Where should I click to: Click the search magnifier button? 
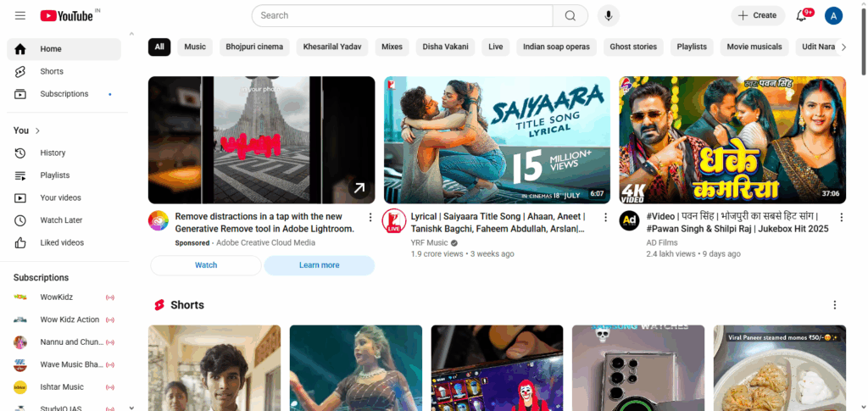(x=570, y=15)
